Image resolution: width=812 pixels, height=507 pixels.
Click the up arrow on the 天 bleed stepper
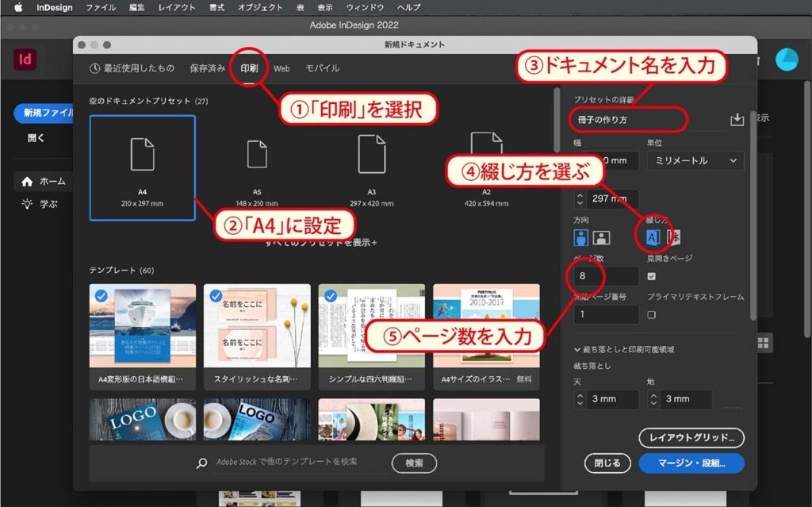click(580, 395)
